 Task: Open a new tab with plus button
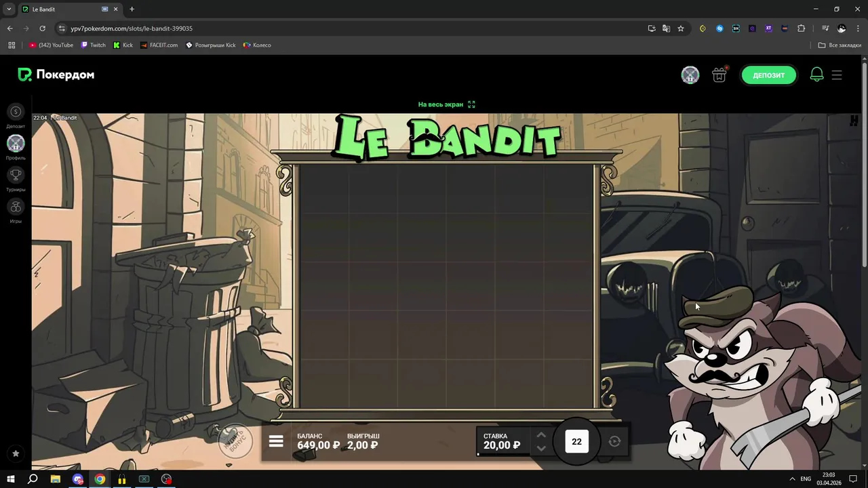(x=132, y=9)
